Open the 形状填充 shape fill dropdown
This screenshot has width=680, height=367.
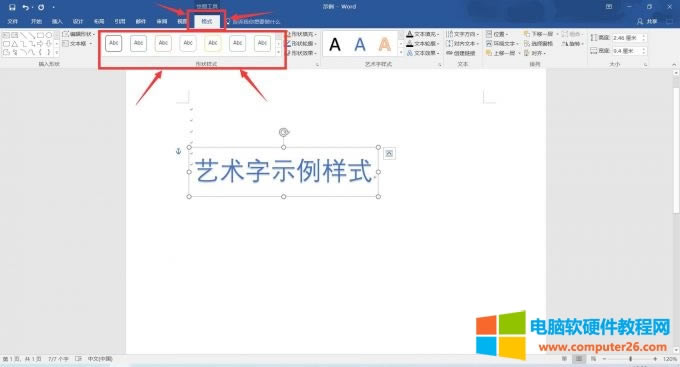(302, 34)
